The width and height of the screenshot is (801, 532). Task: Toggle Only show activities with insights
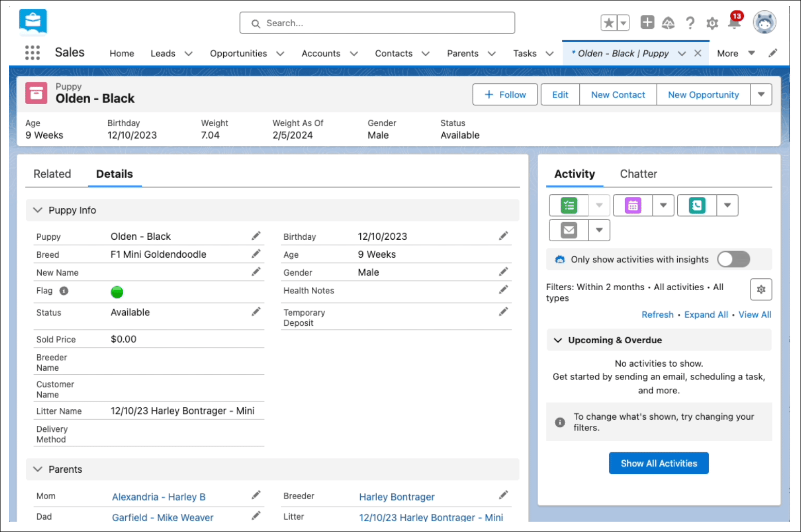733,259
